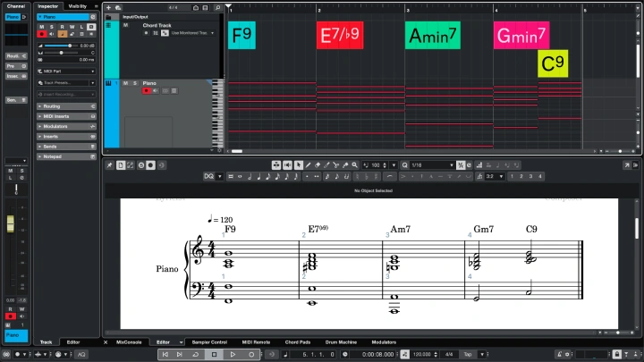
Task: Select the Zoom tool in score editor
Action: (354, 165)
